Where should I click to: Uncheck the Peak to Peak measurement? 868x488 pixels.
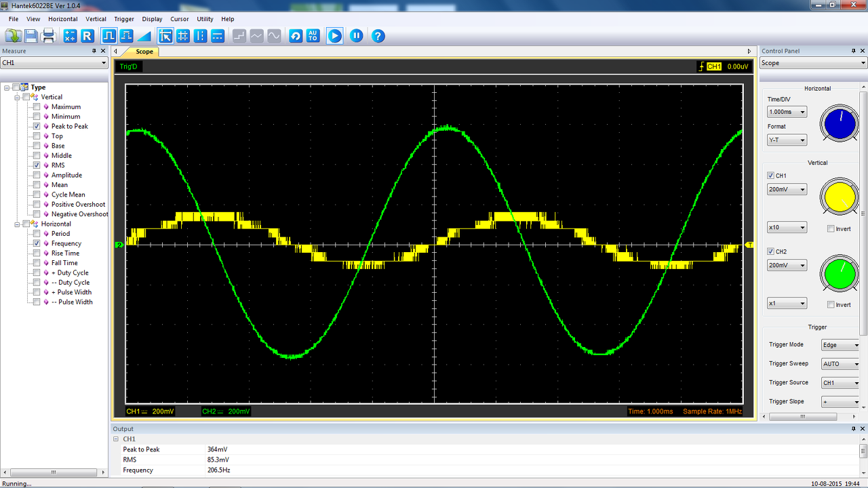37,126
